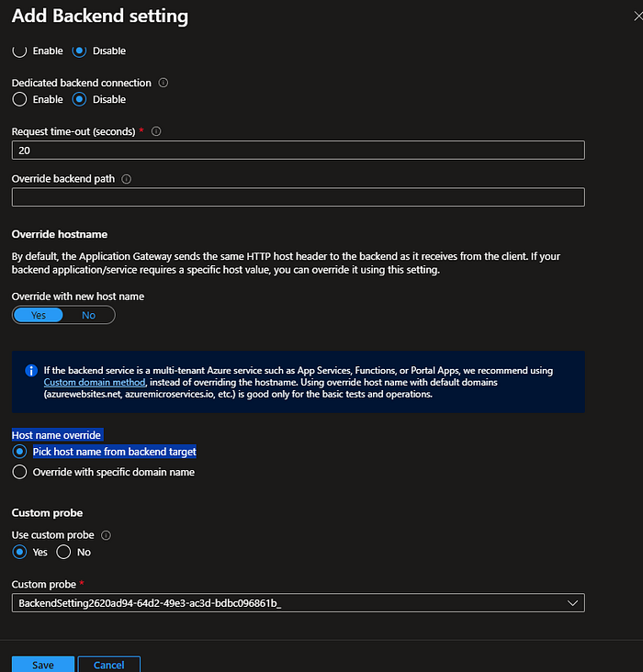Close the Add Backend setting panel
Viewport: 643px width, 672px height.
(637, 17)
